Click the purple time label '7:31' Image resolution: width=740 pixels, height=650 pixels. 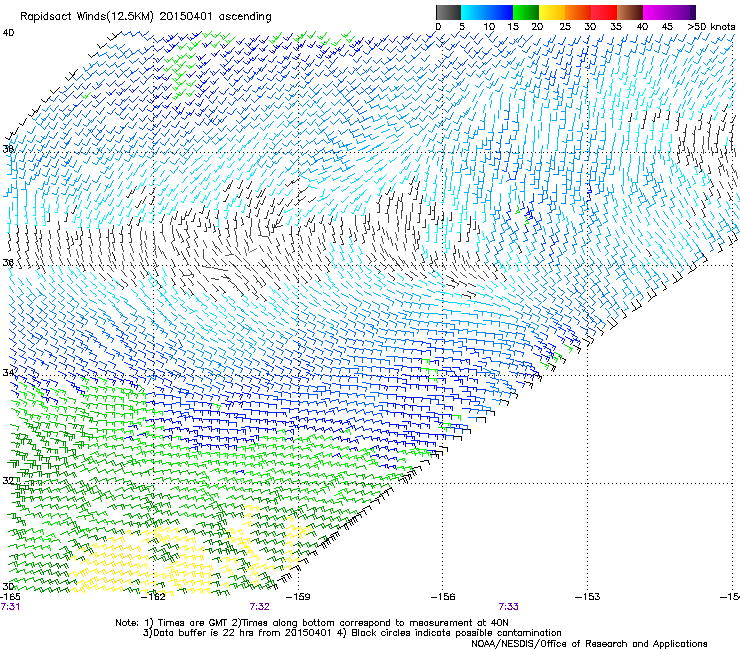pyautogui.click(x=10, y=607)
